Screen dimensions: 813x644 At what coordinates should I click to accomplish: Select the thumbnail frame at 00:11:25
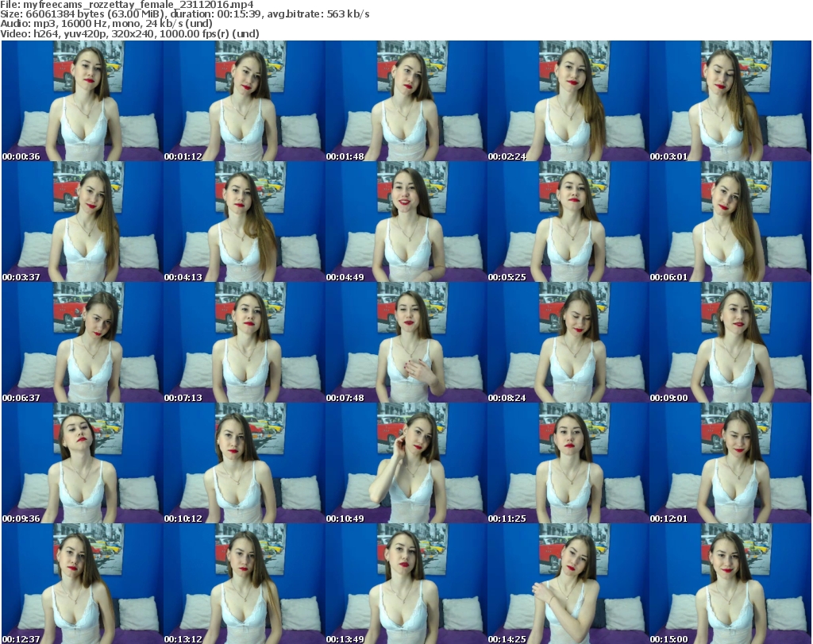568,464
